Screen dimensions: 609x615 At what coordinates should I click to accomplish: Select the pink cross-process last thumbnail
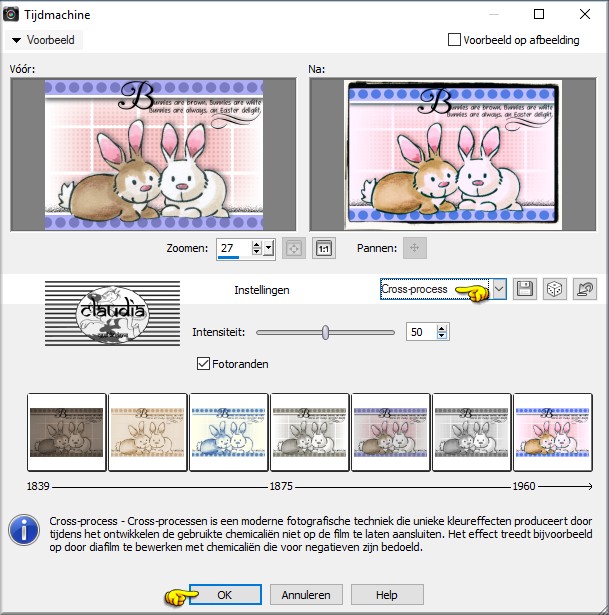tap(553, 432)
